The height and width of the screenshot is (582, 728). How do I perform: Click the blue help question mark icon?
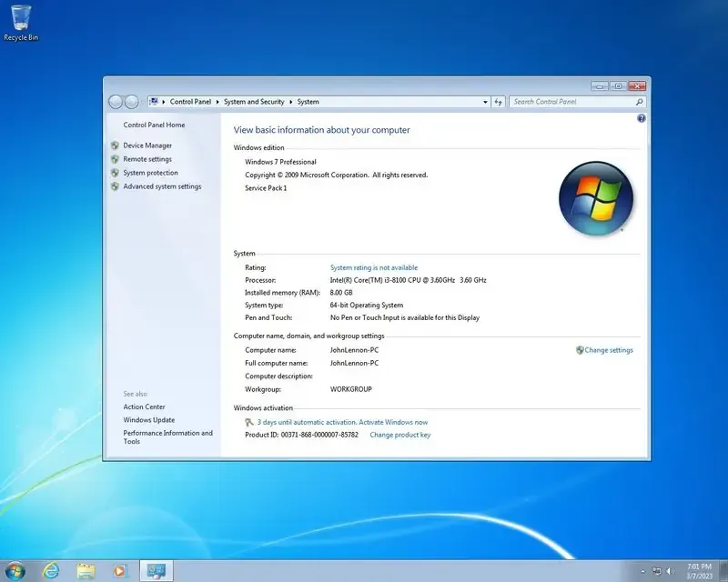[642, 118]
